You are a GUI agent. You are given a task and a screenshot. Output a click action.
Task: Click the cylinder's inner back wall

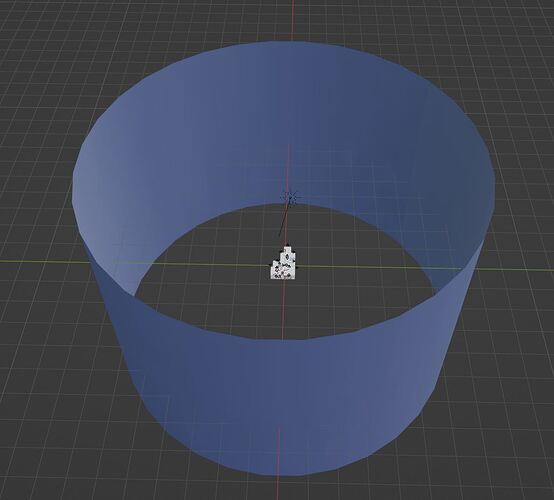coord(283,124)
